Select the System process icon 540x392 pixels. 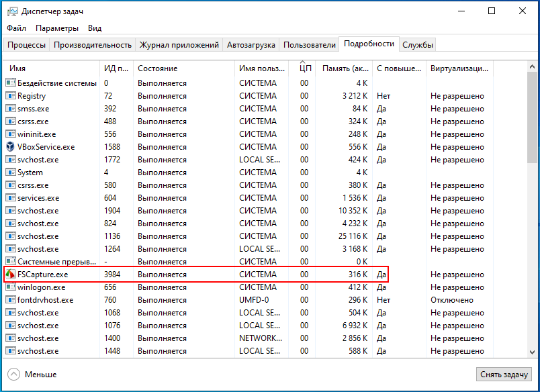(x=11, y=173)
